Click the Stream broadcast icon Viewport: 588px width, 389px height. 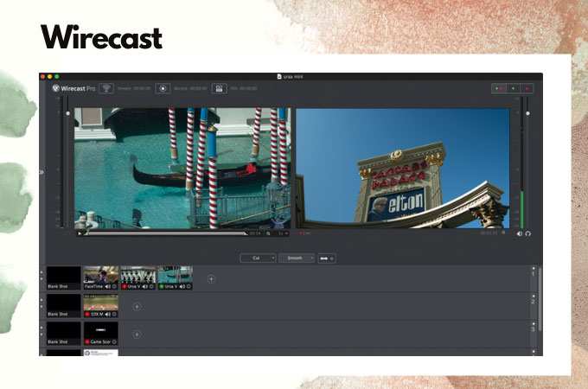coord(107,88)
